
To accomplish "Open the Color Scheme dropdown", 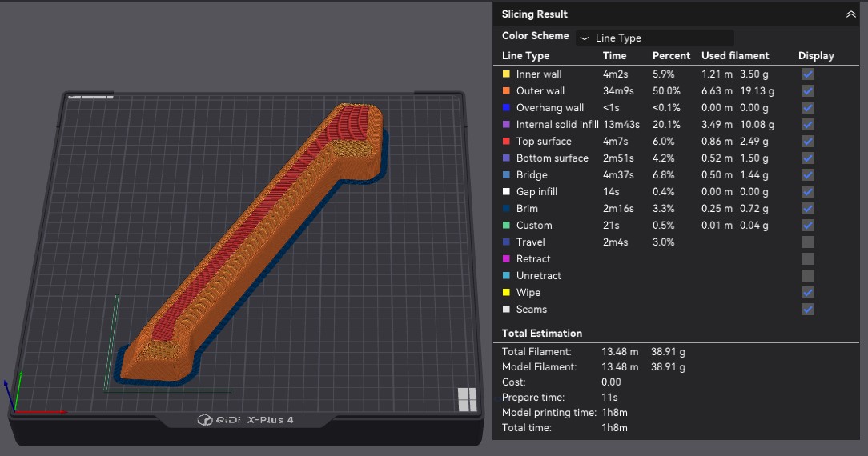I will coord(654,38).
